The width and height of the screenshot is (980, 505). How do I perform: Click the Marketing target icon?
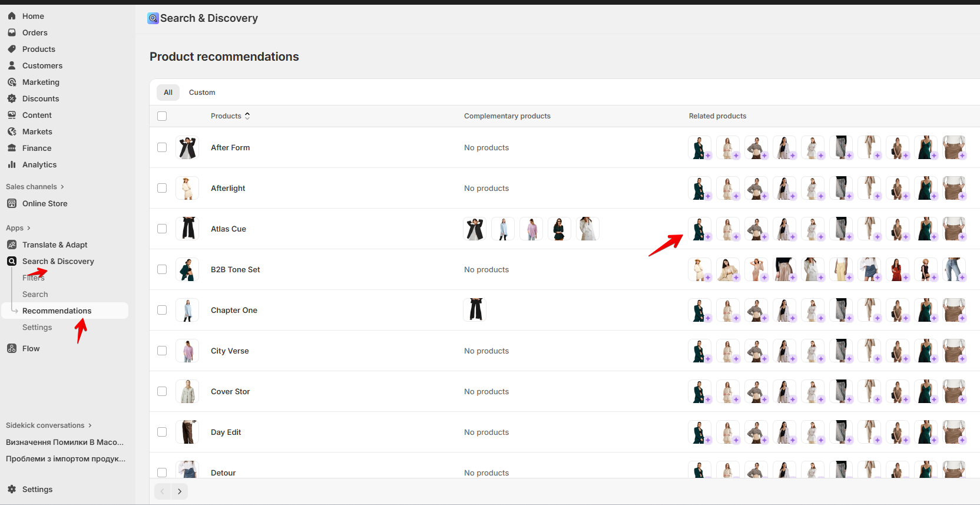[12, 82]
